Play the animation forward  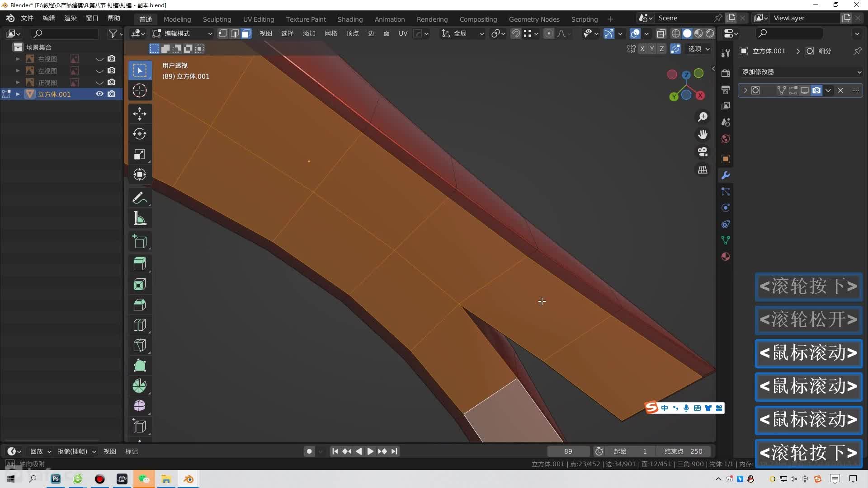click(370, 451)
